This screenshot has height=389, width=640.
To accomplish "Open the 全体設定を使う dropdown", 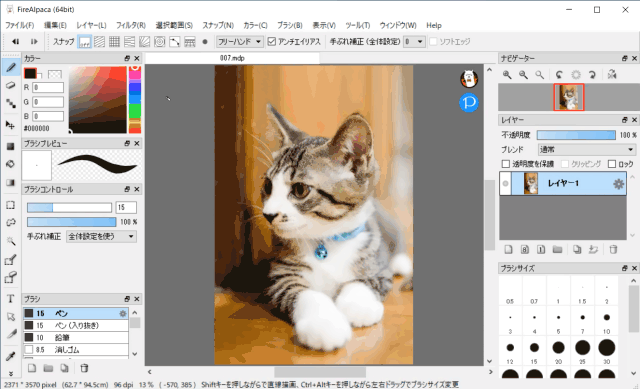I will tap(101, 236).
